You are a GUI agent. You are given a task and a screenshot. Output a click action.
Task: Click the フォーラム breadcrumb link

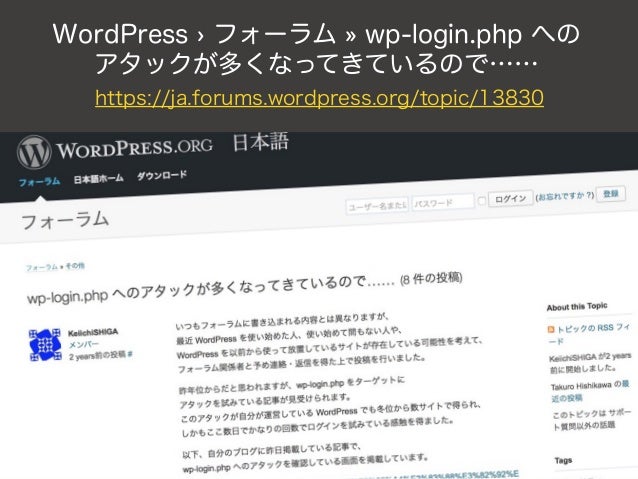pos(42,267)
